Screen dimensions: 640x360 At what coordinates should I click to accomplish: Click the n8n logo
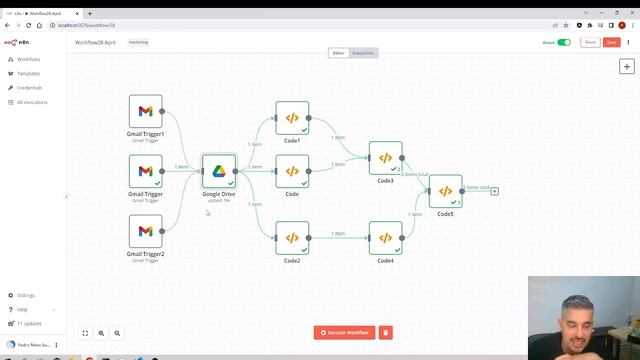(x=16, y=42)
